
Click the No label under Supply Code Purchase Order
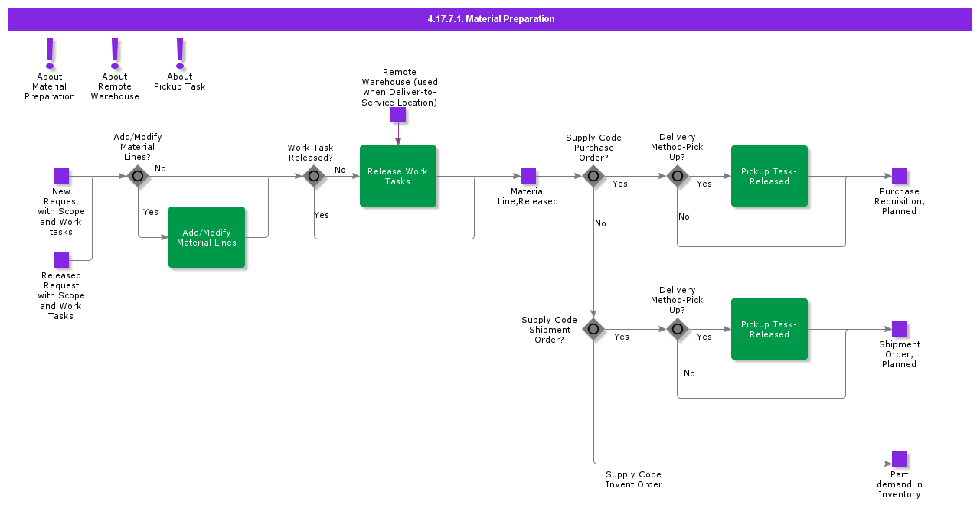click(x=600, y=223)
